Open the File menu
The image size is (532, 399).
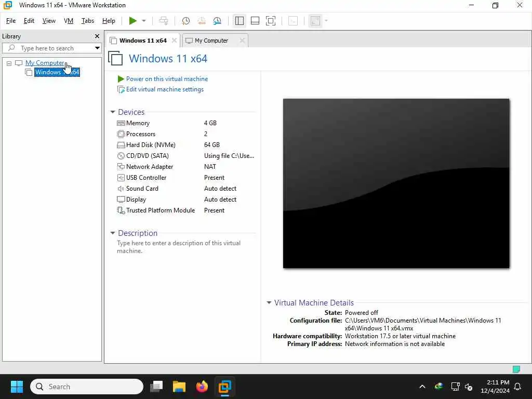(x=11, y=21)
